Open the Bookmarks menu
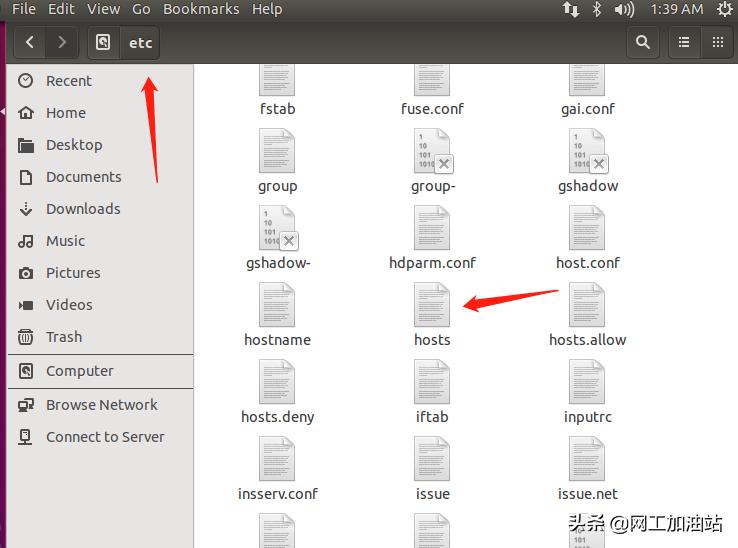The image size is (738, 548). (x=201, y=9)
